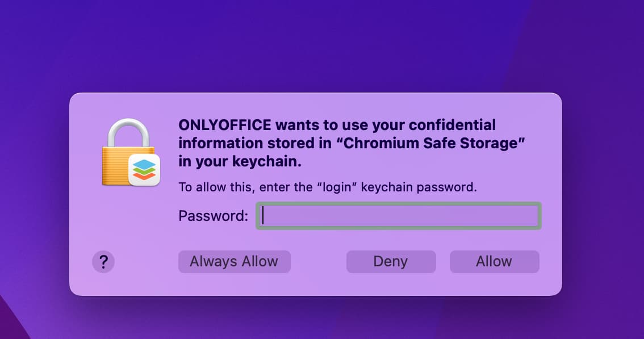Click the ONLYOFFICE layered app badge
644x339 pixels.
144,169
